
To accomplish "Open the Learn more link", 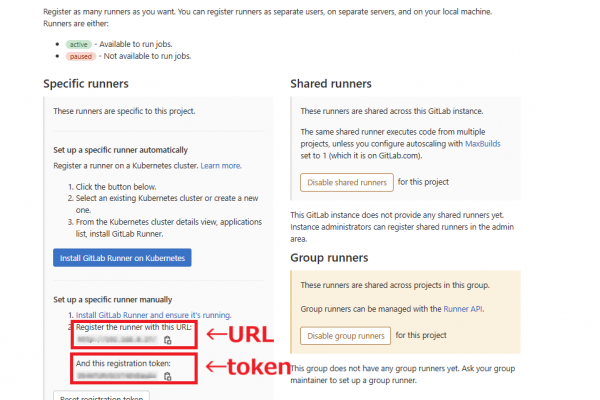I will pos(221,166).
